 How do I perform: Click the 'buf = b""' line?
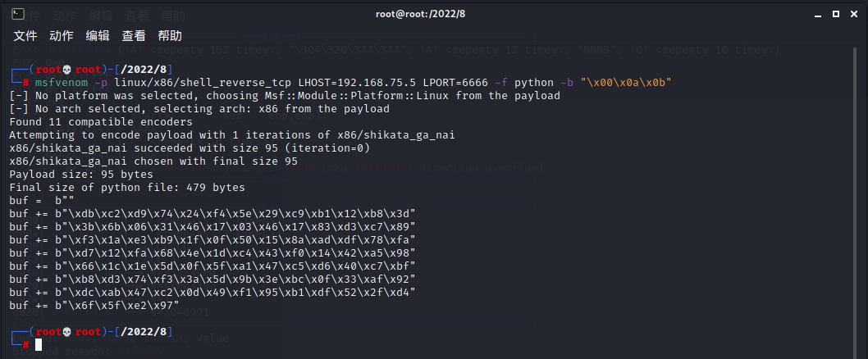pos(42,201)
